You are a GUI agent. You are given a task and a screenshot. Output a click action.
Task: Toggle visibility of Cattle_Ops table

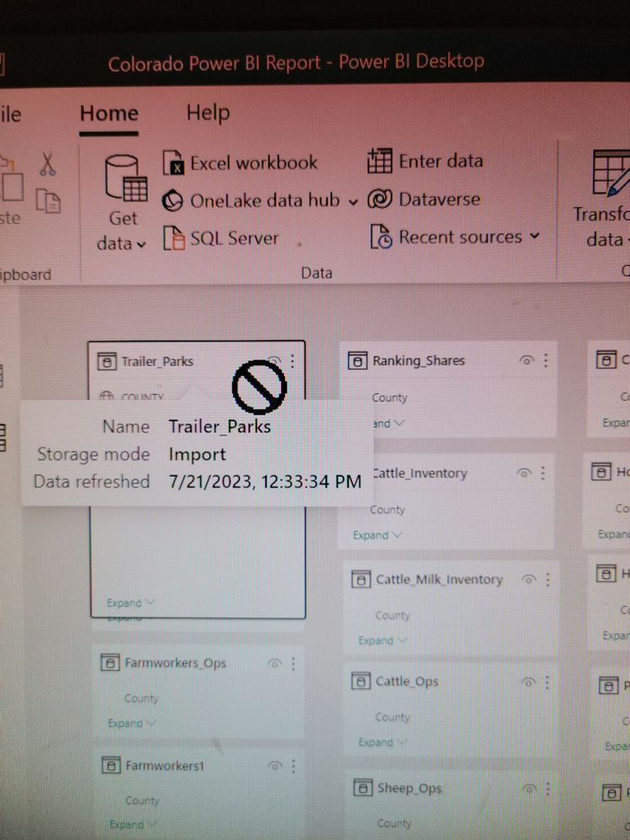point(528,682)
